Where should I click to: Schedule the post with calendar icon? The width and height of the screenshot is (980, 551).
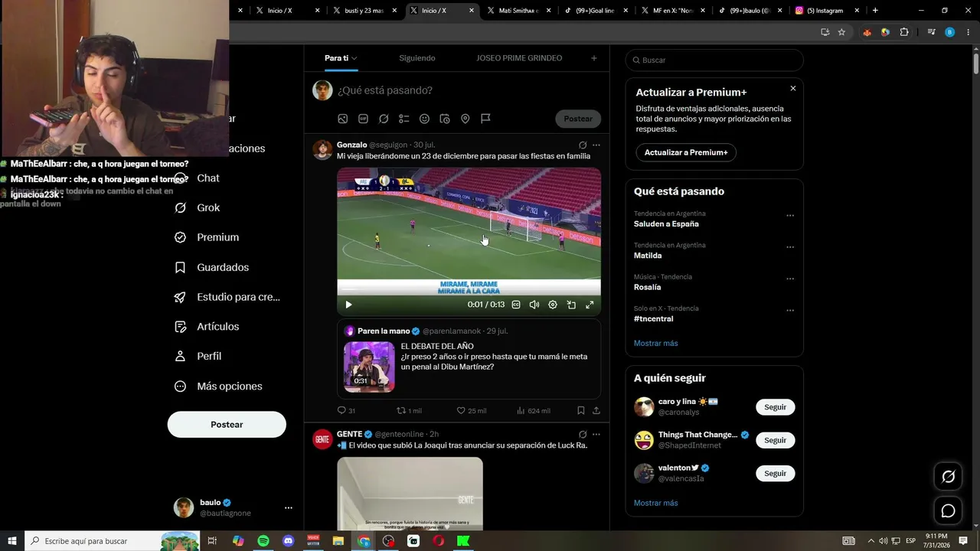coord(445,119)
